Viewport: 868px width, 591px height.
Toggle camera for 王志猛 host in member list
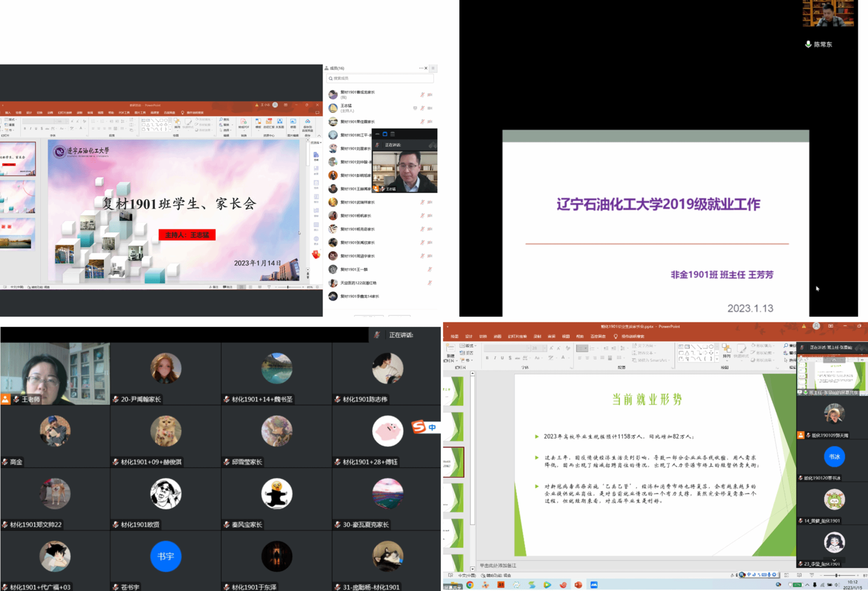point(430,108)
